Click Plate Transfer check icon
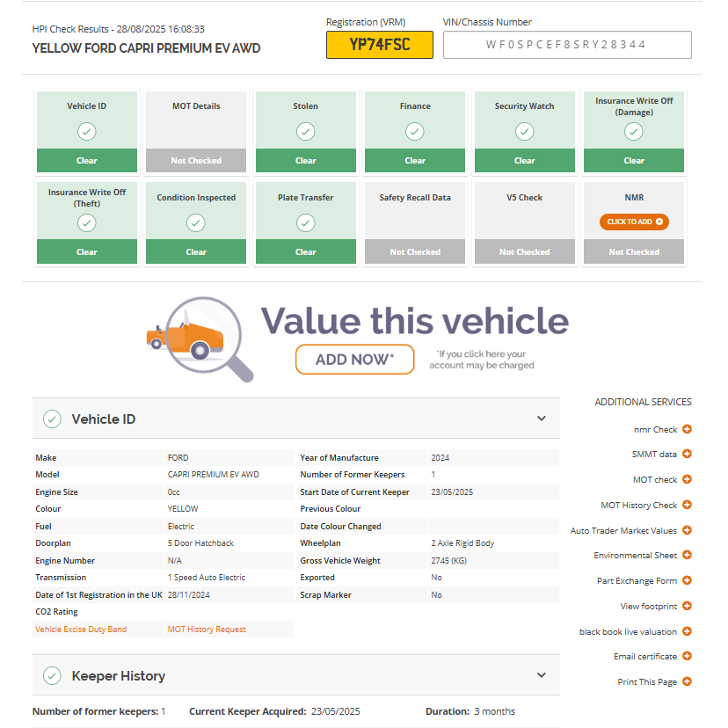 (x=305, y=222)
